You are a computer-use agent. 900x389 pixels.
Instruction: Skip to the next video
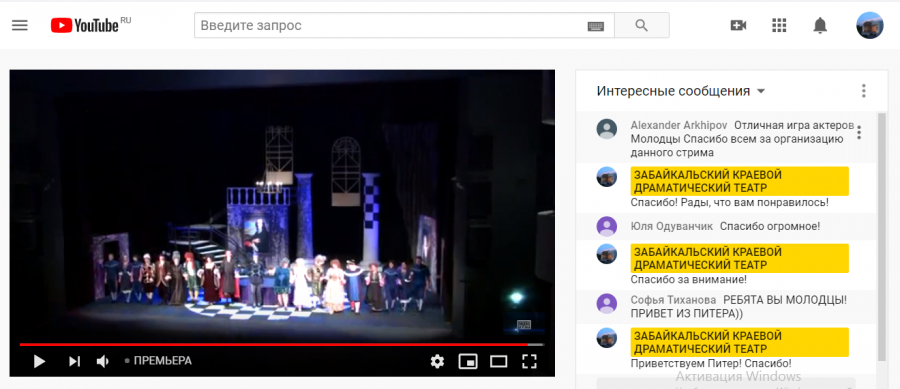coord(74,361)
